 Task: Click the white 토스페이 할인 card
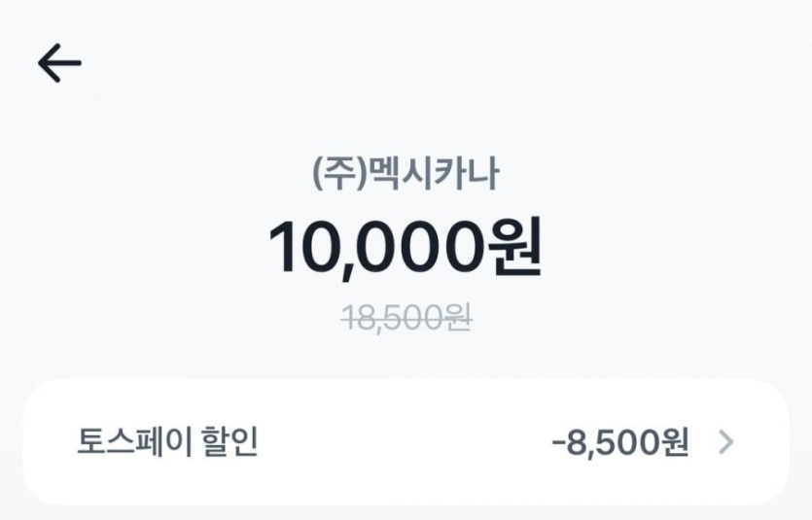(x=406, y=443)
